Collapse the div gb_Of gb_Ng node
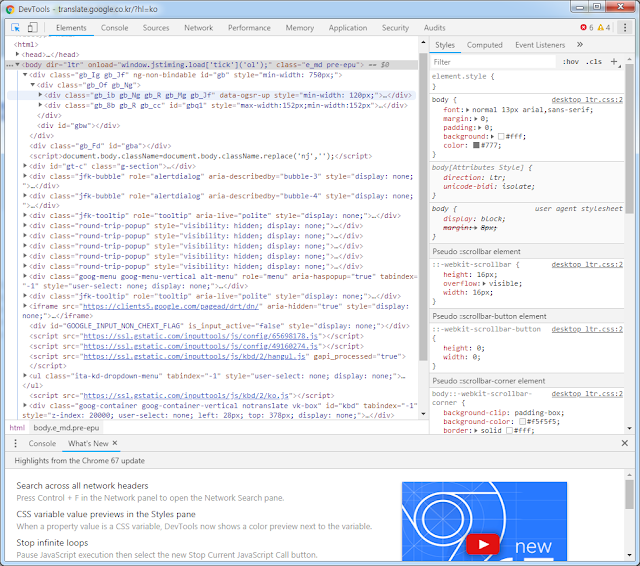The height and width of the screenshot is (566, 640). [33, 85]
